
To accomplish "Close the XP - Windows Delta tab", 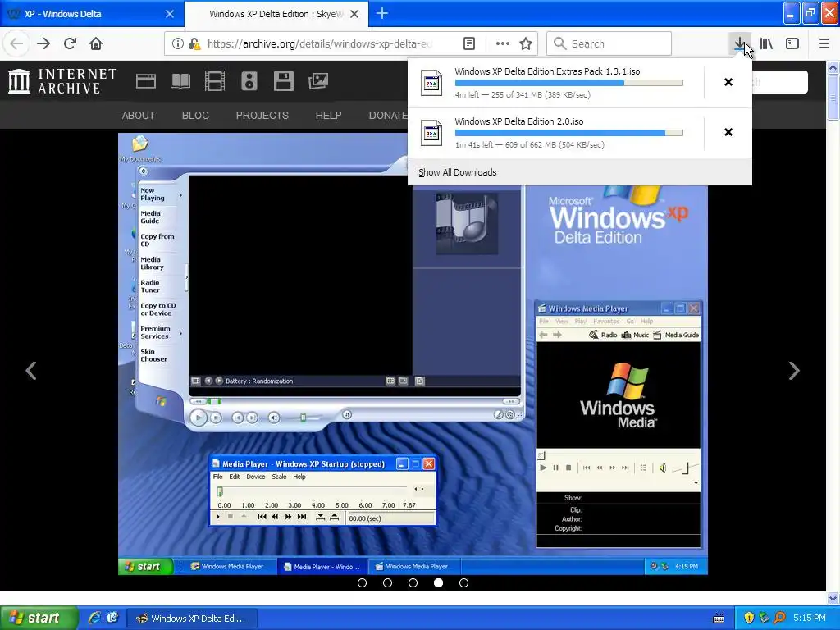I will (170, 14).
